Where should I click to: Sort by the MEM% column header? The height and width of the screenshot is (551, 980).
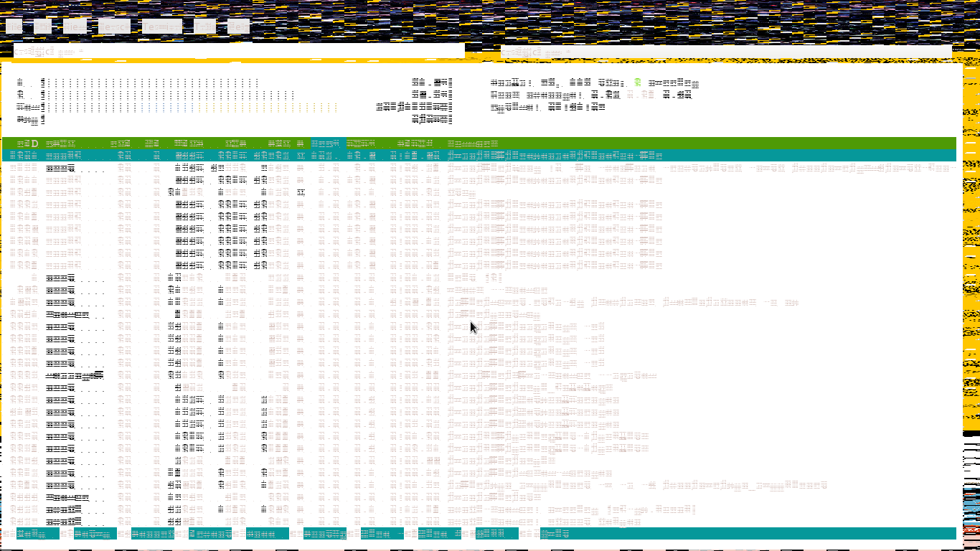click(362, 143)
